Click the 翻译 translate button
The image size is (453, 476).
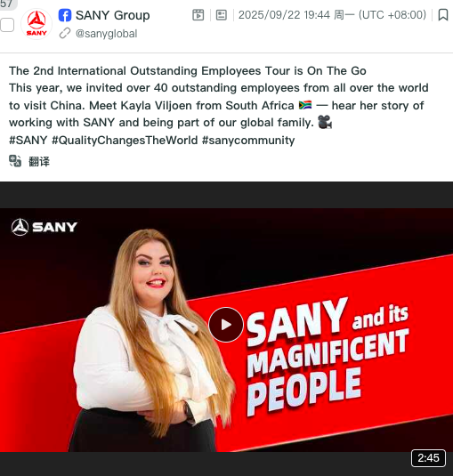tap(39, 162)
